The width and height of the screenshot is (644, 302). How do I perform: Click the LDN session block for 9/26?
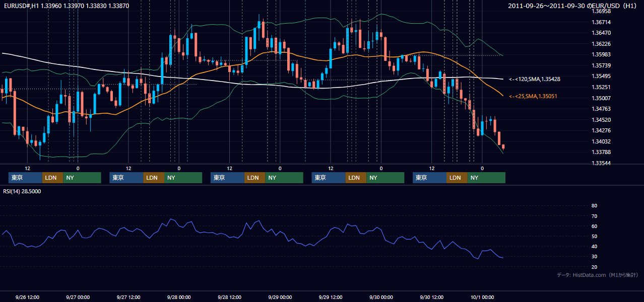(52, 178)
